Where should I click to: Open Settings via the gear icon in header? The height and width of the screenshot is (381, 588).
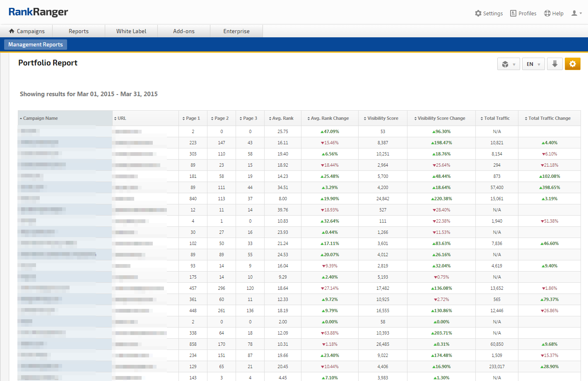(478, 13)
